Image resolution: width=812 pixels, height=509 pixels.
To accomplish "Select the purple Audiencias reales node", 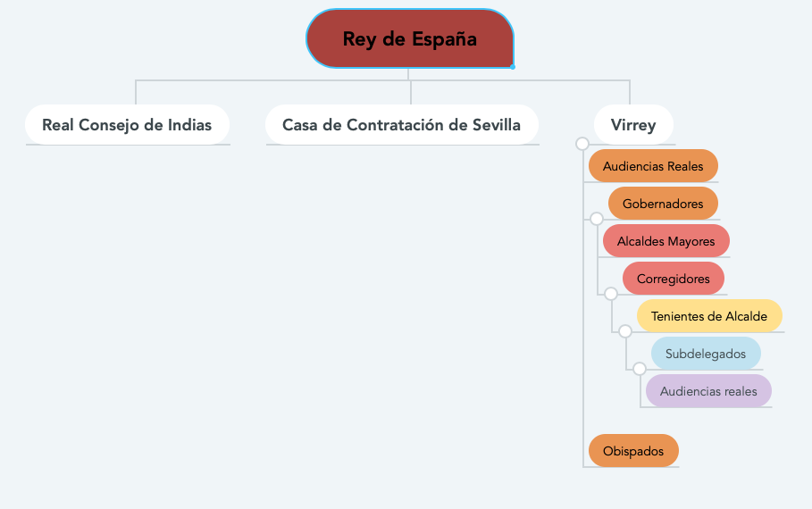I will 707,391.
